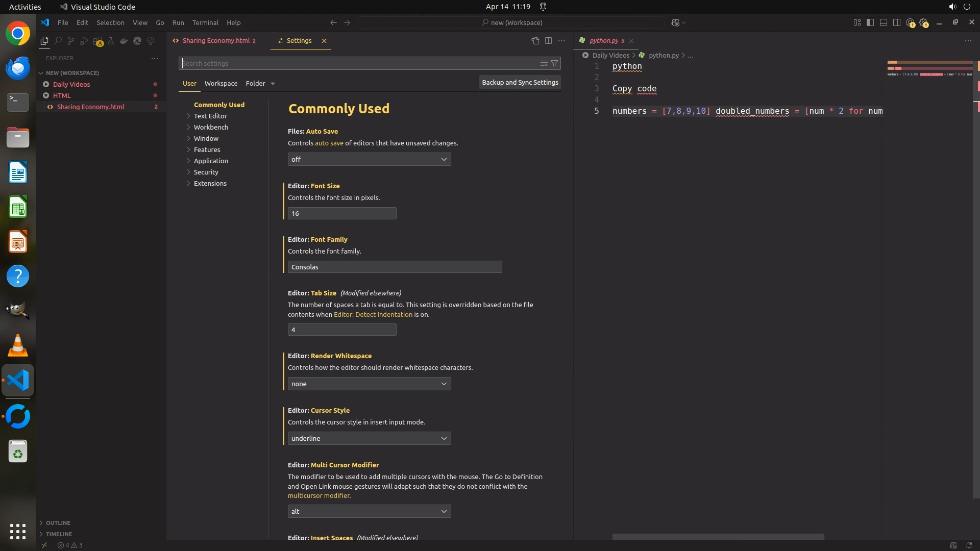Click the Open Settings (JSON) icon
The image size is (980, 551).
click(x=535, y=41)
